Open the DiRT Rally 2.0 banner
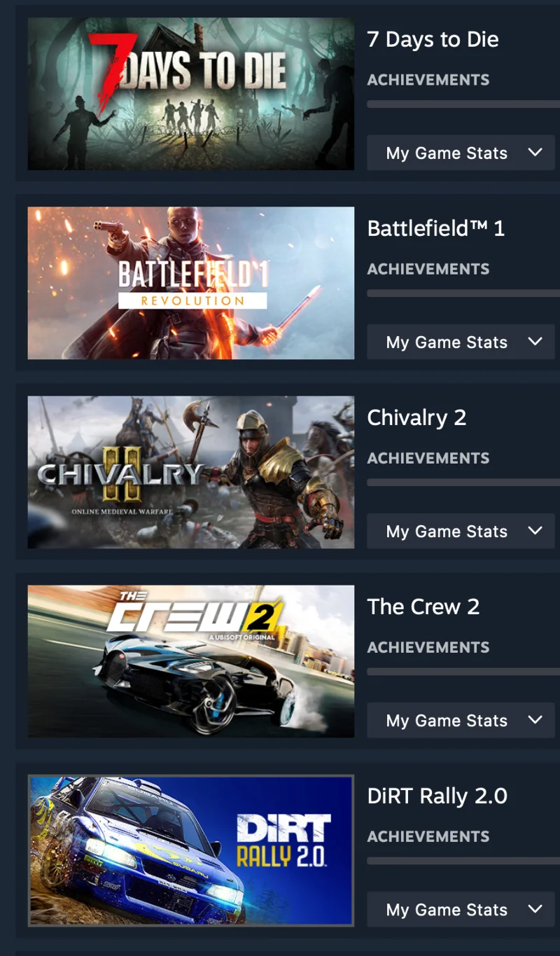The image size is (560, 956). pyautogui.click(x=191, y=850)
